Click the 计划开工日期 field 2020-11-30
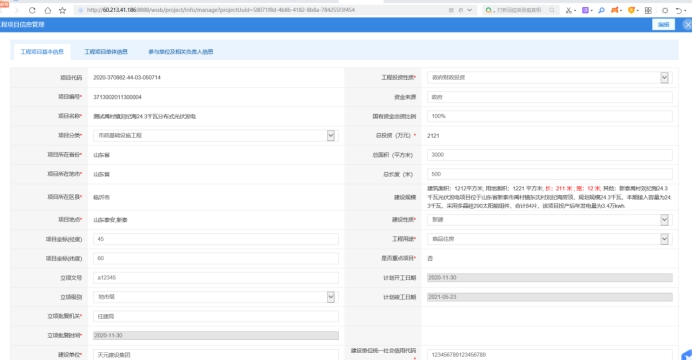 click(549, 277)
